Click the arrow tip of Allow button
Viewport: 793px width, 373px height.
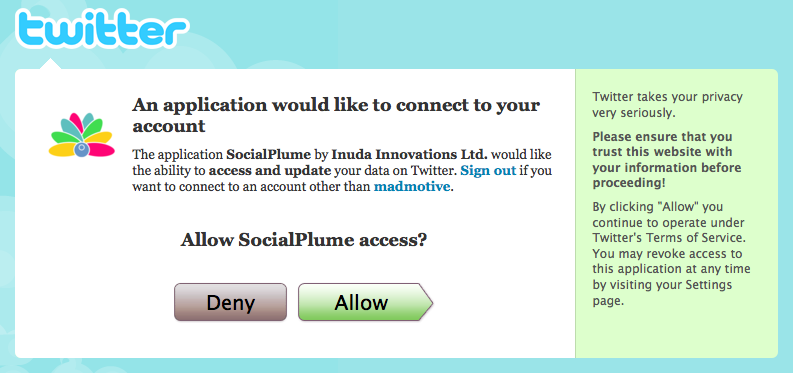pyautogui.click(x=426, y=302)
